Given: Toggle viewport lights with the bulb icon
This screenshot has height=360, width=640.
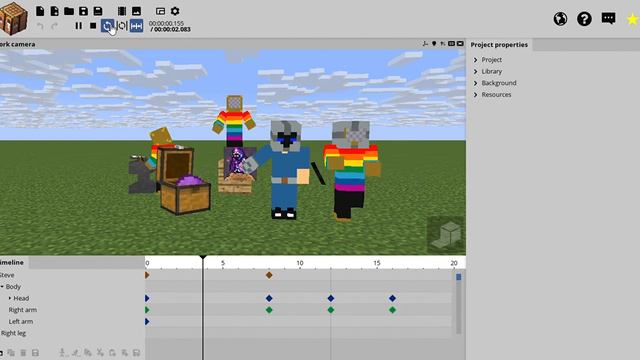Looking at the screenshot, I should point(434,44).
